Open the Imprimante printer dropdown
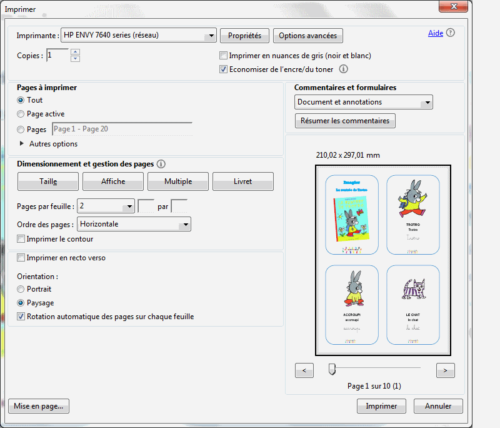Screen dimensions: 500x428 coord(138,35)
